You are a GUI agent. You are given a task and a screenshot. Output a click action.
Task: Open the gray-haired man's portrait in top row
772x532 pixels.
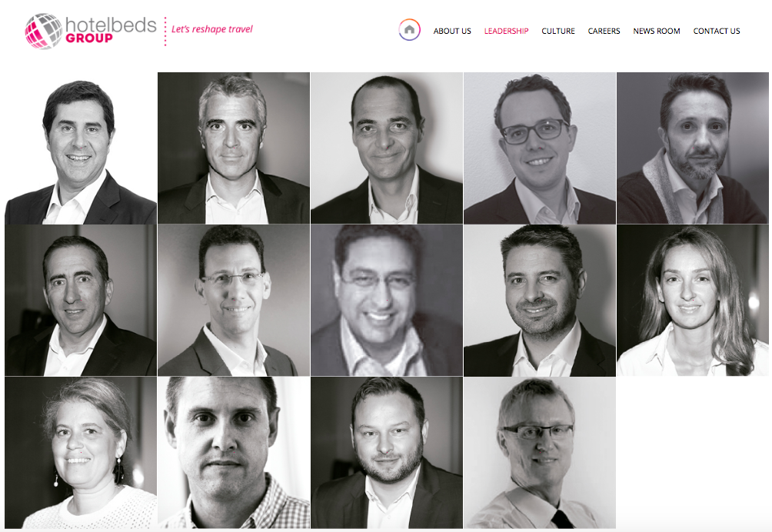pyautogui.click(x=234, y=148)
